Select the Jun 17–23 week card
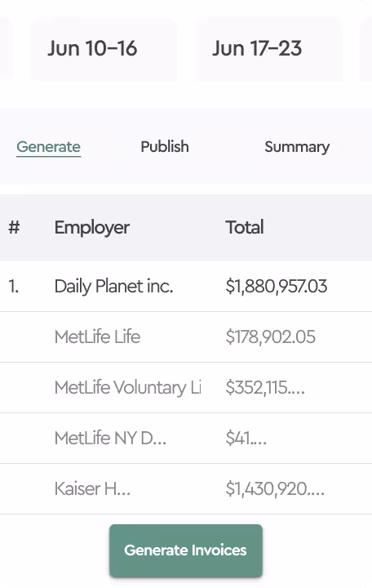 click(268, 49)
